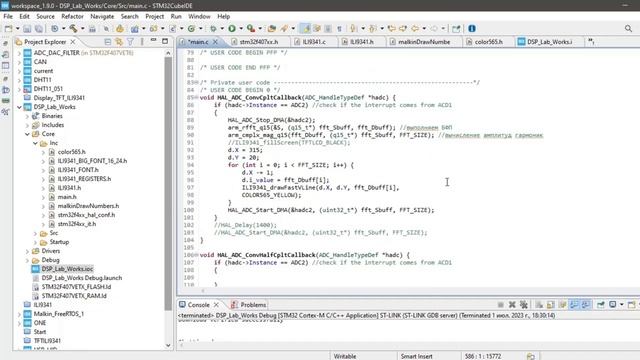Open the Build hammer dropdown arrow
This screenshot has height=360, width=640.
[82, 29]
